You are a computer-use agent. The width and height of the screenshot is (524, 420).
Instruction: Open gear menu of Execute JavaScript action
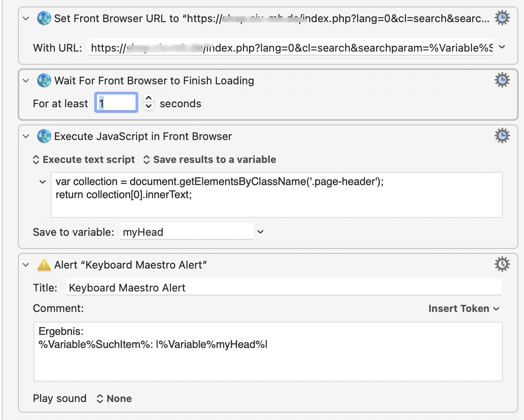pyautogui.click(x=502, y=135)
